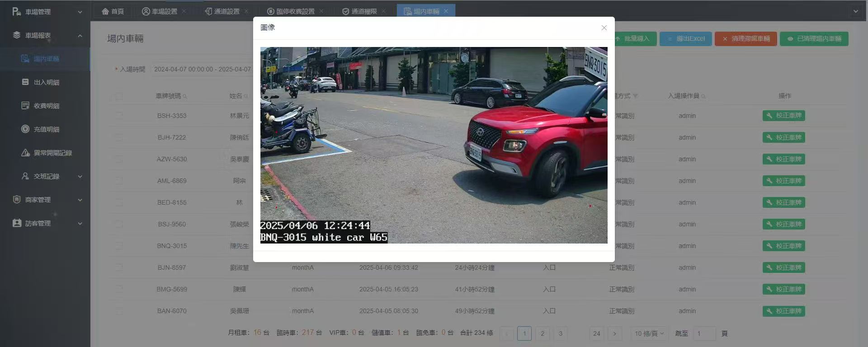Expand the 交班記錄 submenu

45,176
